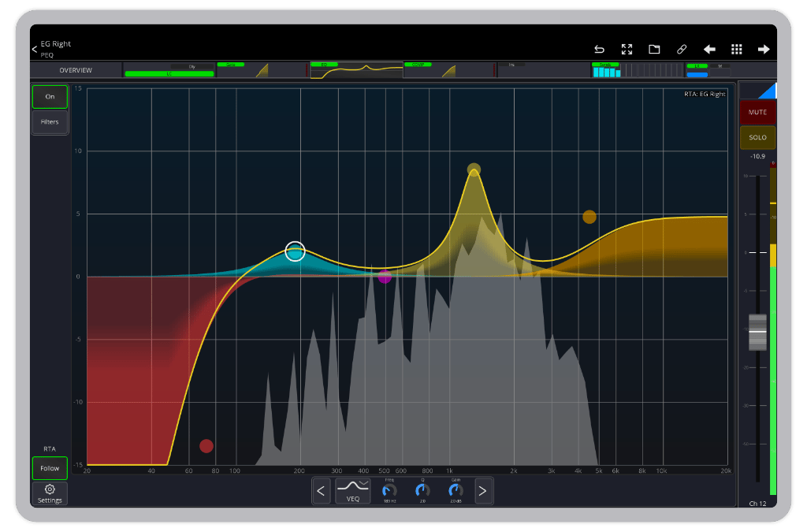Go to the previous channel with the back arrow
Screen dimensions: 807x532
click(709, 49)
